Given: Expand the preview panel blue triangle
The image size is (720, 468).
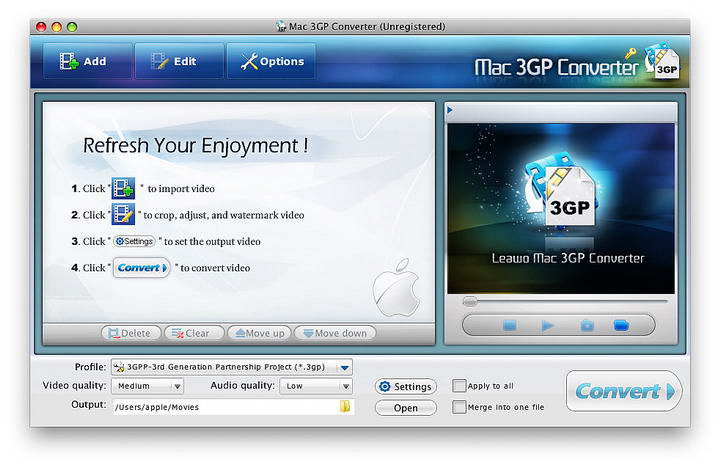Looking at the screenshot, I should click(x=450, y=110).
